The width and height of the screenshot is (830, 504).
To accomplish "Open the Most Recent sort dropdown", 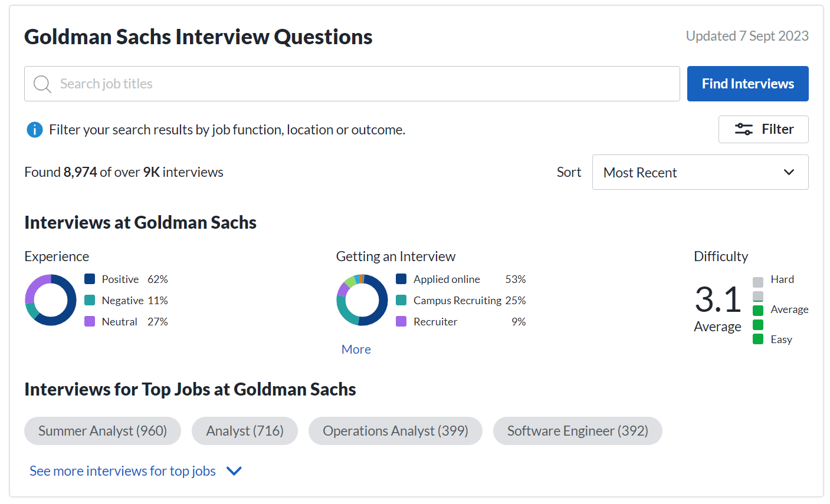I will 700,172.
